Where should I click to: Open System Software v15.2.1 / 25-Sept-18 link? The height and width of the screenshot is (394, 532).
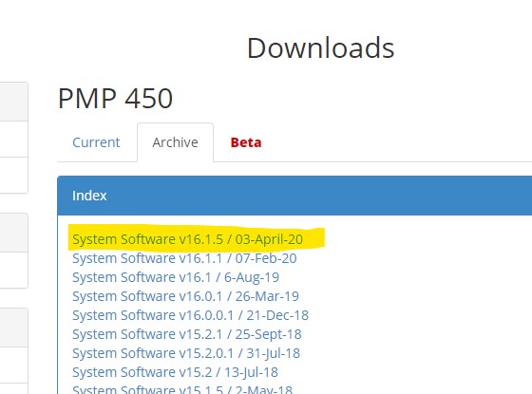[186, 334]
